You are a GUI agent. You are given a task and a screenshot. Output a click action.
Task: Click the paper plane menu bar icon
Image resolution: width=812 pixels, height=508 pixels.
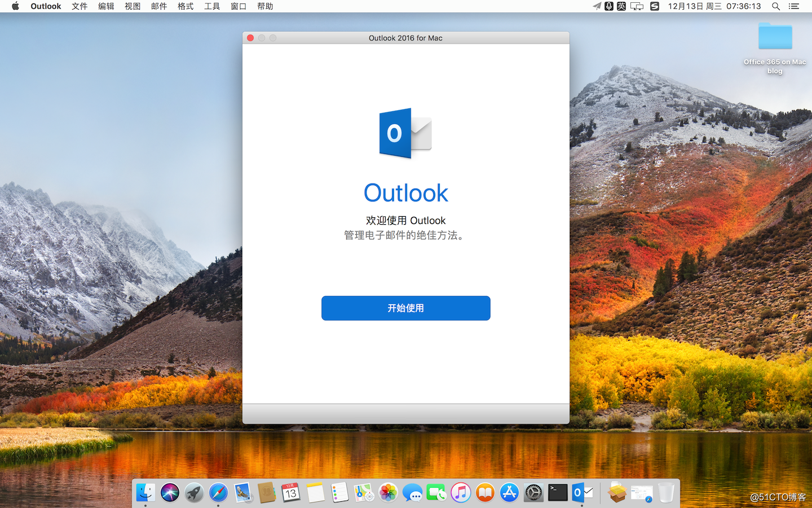(x=597, y=6)
